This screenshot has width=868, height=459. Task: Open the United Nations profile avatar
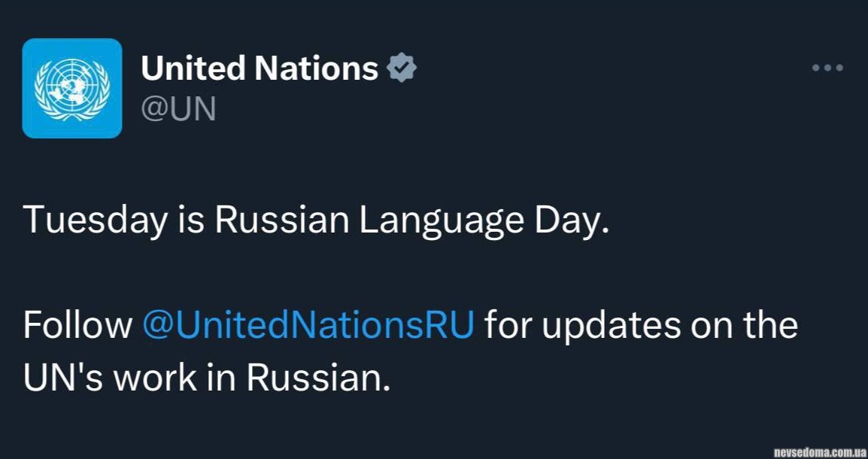point(72,88)
